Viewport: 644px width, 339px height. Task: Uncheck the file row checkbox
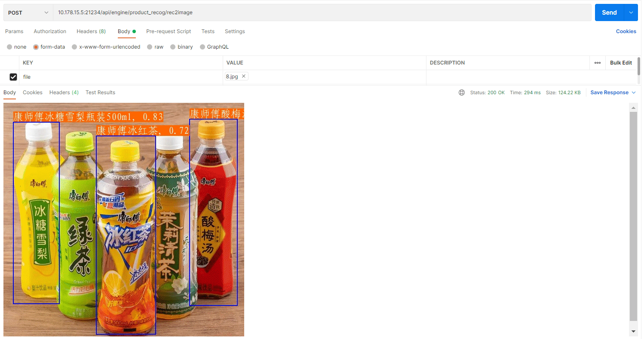(13, 77)
